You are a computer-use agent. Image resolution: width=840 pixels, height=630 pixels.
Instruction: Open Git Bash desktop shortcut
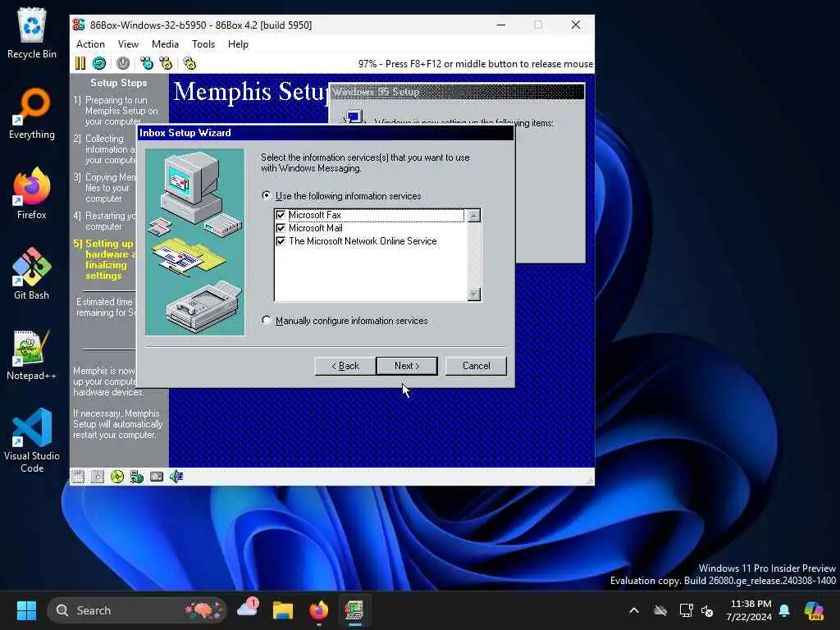coord(32,274)
